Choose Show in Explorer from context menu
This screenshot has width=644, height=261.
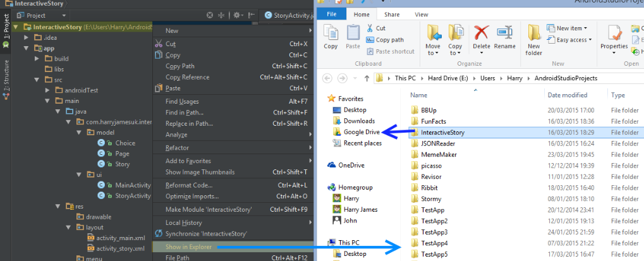[233, 247]
